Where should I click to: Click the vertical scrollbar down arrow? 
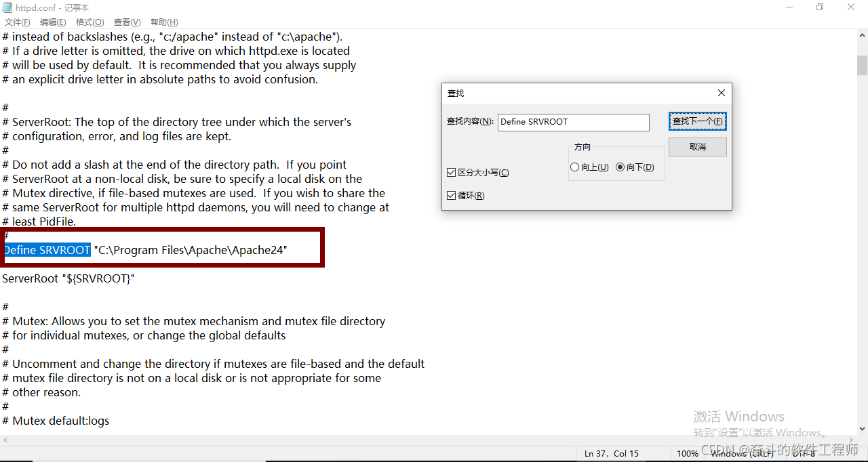click(862, 429)
